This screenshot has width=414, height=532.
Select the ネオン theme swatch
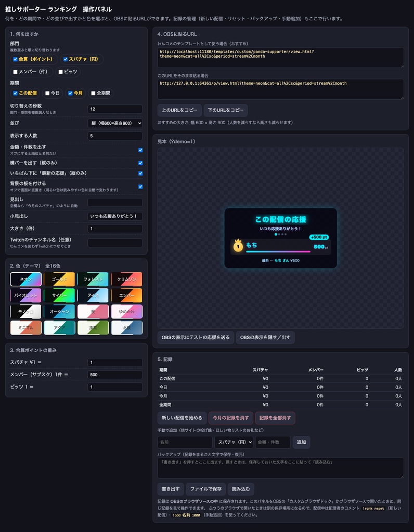pyautogui.click(x=26, y=279)
